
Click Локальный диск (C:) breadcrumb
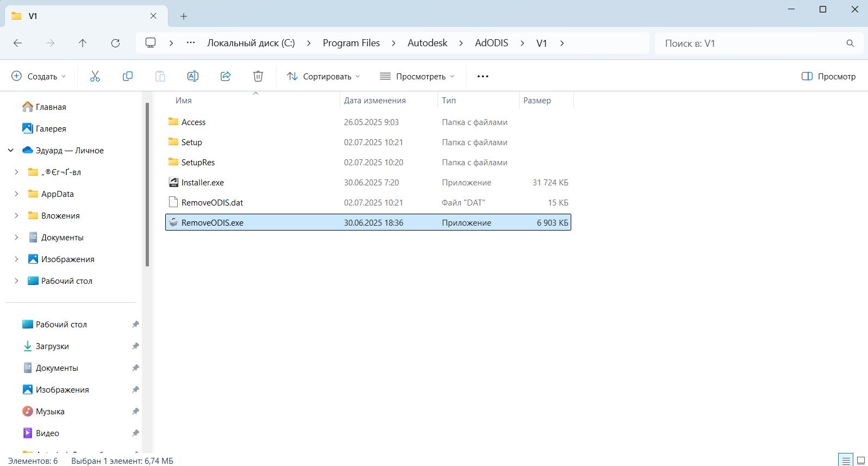251,43
